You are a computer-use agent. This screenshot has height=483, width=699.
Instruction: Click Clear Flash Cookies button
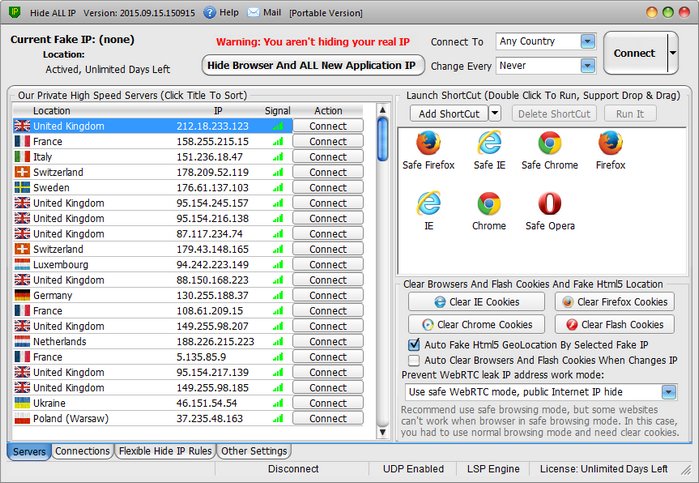pyautogui.click(x=614, y=324)
